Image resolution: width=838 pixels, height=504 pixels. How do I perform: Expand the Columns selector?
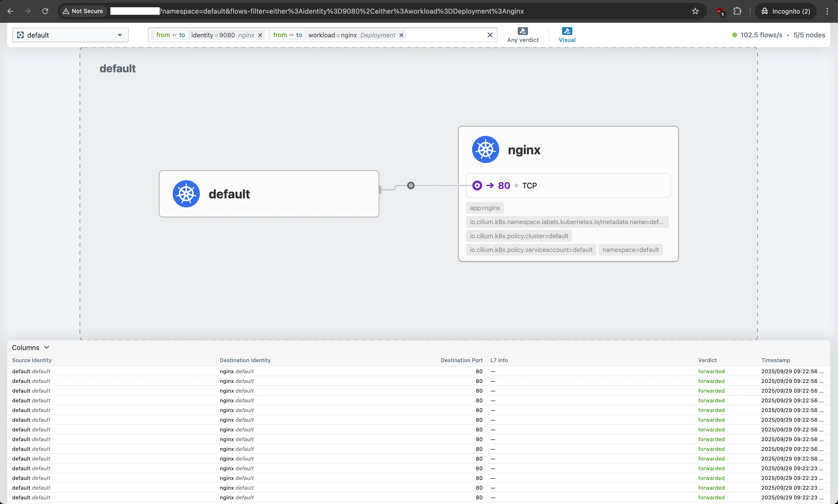tap(31, 347)
